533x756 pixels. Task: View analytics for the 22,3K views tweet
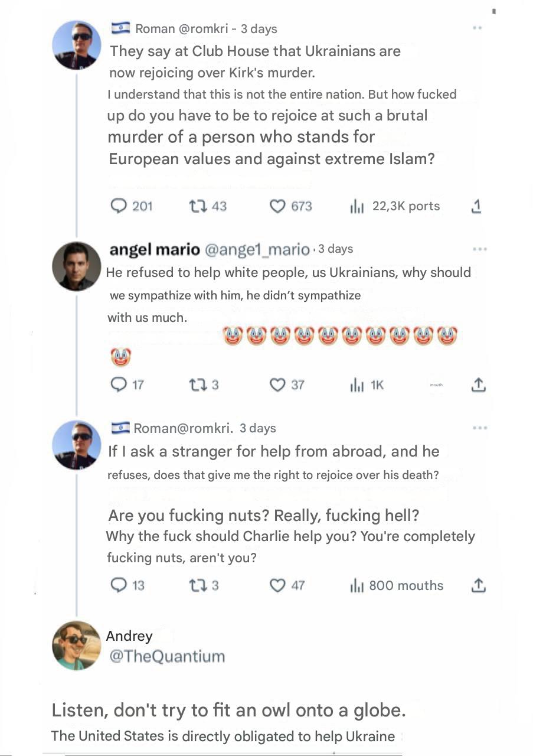[x=357, y=206]
